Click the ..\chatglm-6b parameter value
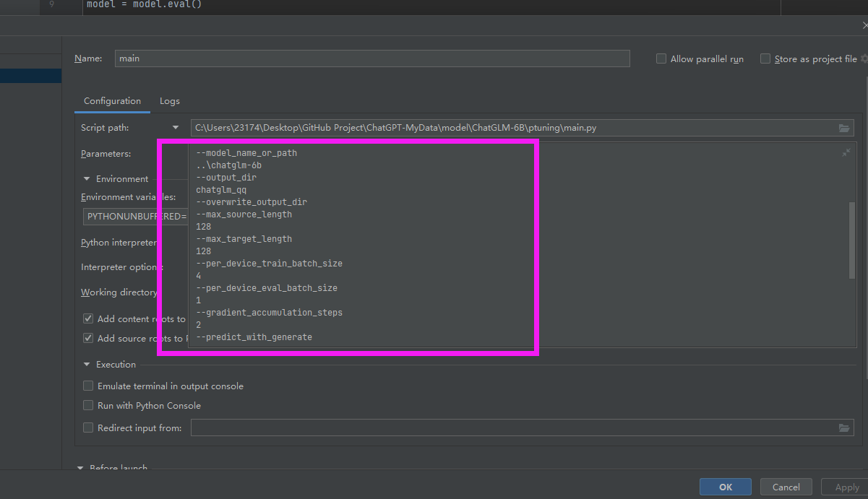 [228, 165]
